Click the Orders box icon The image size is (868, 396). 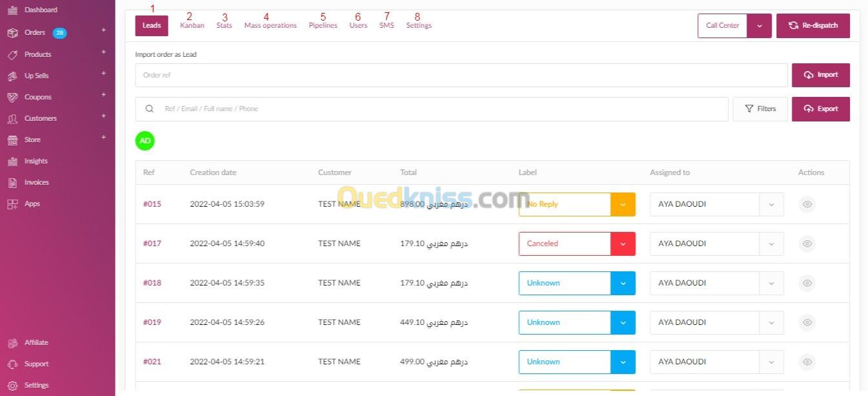point(12,33)
